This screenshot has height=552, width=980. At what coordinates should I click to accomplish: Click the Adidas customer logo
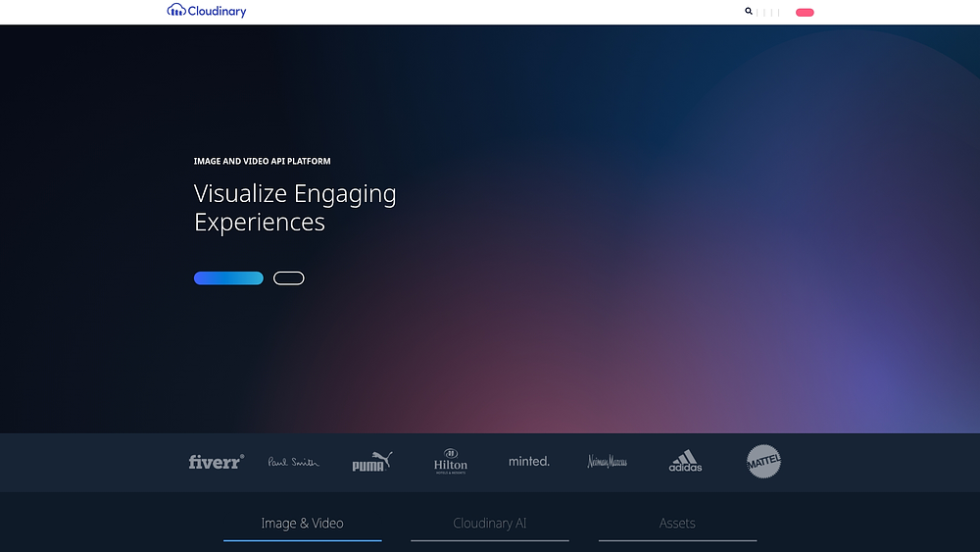click(685, 461)
